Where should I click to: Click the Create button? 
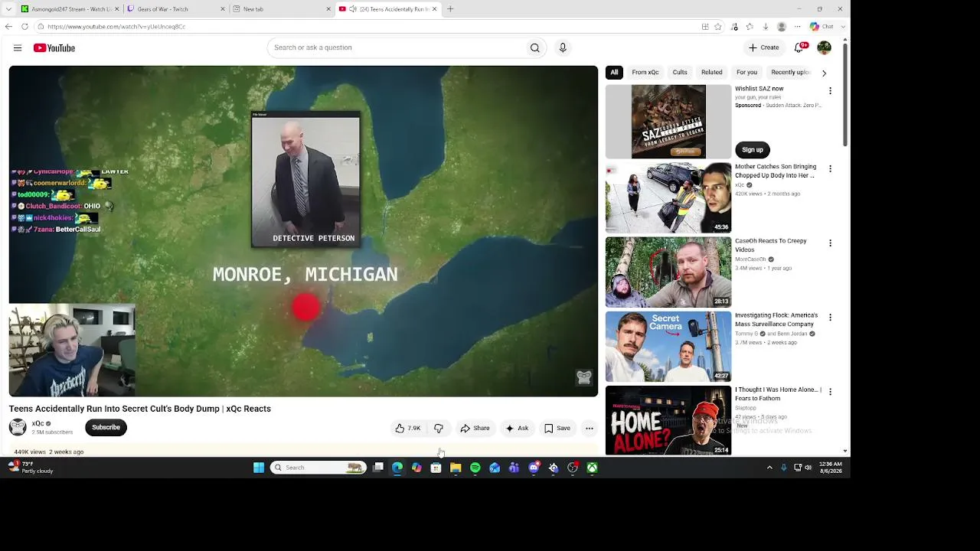[764, 47]
